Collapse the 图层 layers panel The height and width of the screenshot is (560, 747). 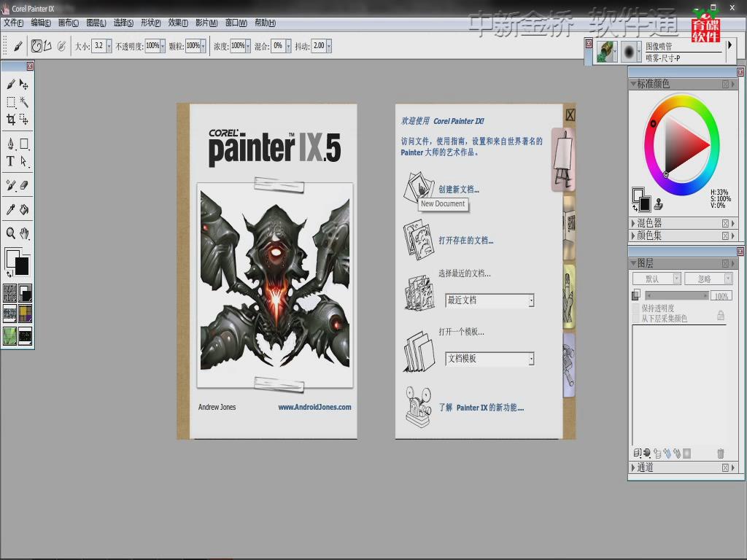pos(634,262)
